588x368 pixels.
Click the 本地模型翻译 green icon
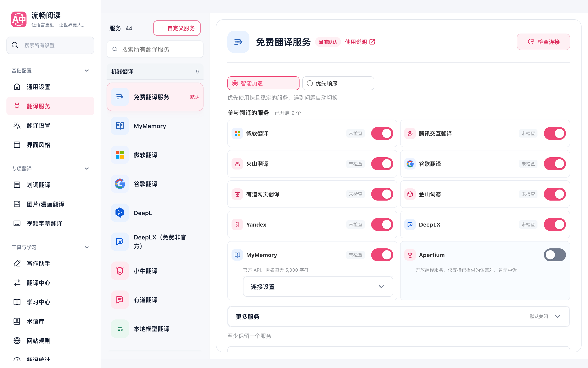[120, 329]
